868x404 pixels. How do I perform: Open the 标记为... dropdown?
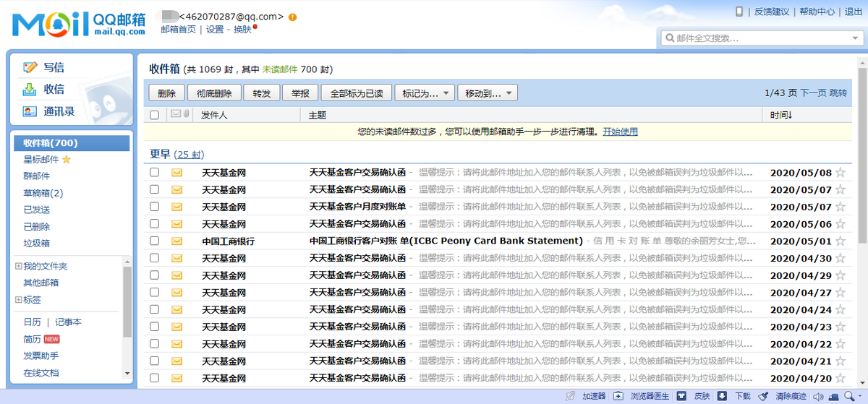[x=425, y=93]
